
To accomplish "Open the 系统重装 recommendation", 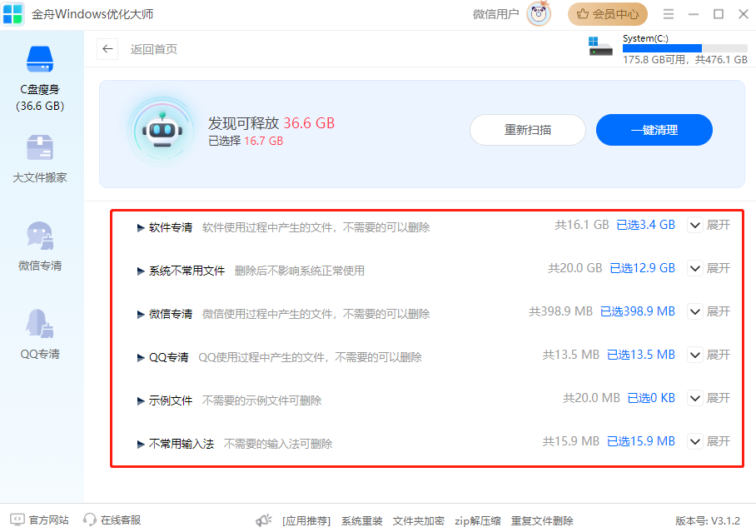I will tap(362, 521).
